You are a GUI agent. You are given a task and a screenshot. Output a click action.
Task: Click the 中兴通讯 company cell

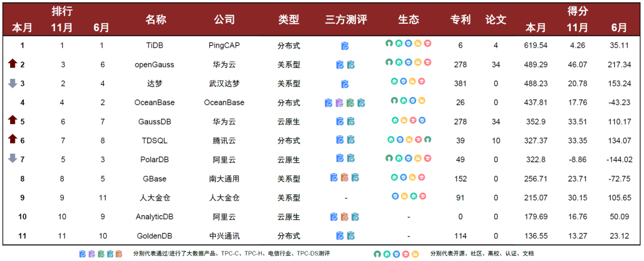(224, 236)
